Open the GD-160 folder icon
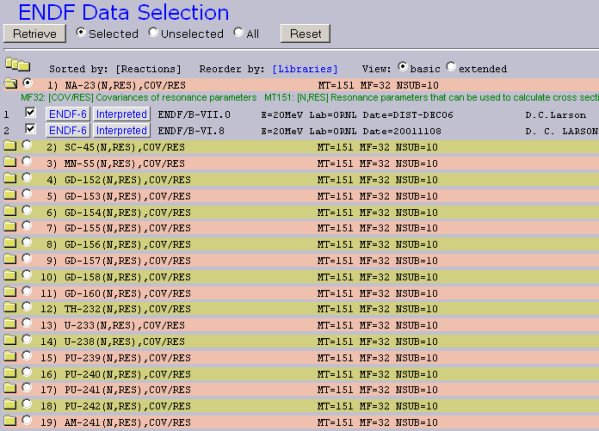The height and width of the screenshot is (431, 599). pos(10,292)
